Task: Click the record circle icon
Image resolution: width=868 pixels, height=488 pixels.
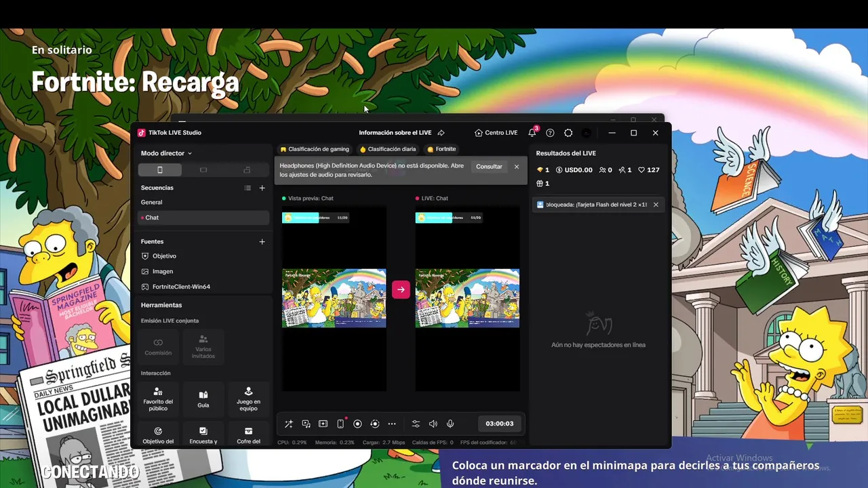Action: coord(357,424)
